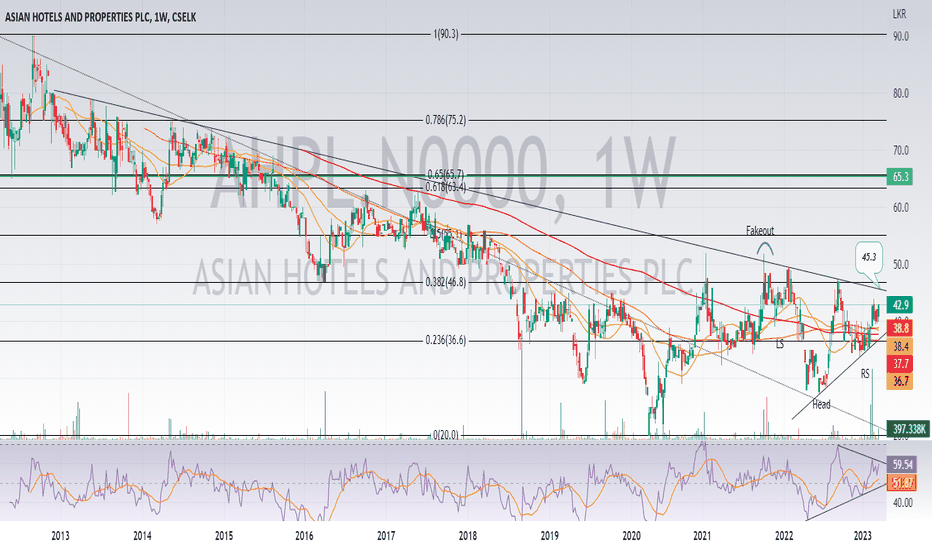Viewport: 932px width, 550px height.
Task: Select the 0(20.0) Fibonacci level label
Action: click(x=446, y=435)
